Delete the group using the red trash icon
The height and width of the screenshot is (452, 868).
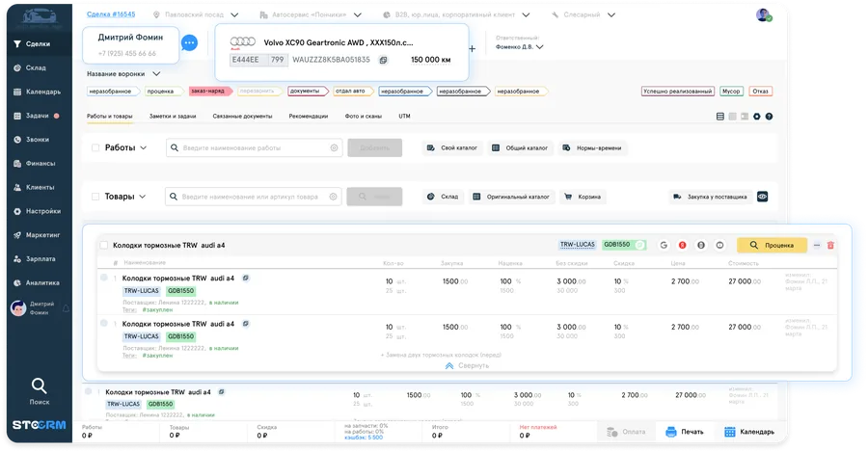[830, 245]
